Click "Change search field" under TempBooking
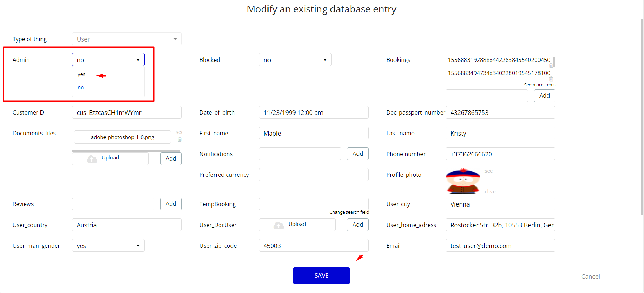This screenshot has width=644, height=293. [349, 212]
